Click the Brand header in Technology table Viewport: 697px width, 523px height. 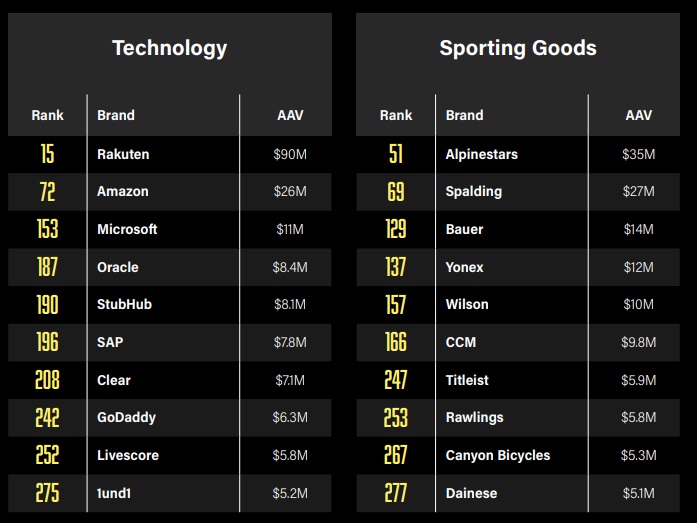[116, 116]
